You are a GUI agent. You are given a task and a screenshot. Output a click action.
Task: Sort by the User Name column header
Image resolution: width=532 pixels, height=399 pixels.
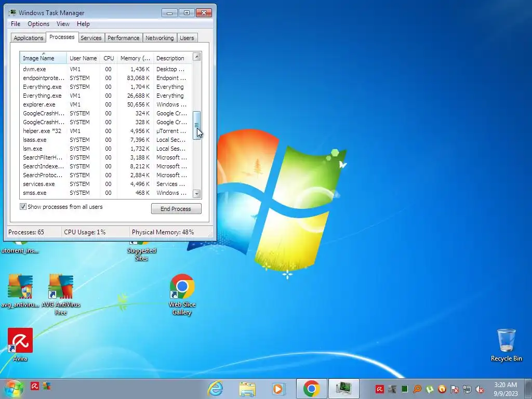(83, 58)
